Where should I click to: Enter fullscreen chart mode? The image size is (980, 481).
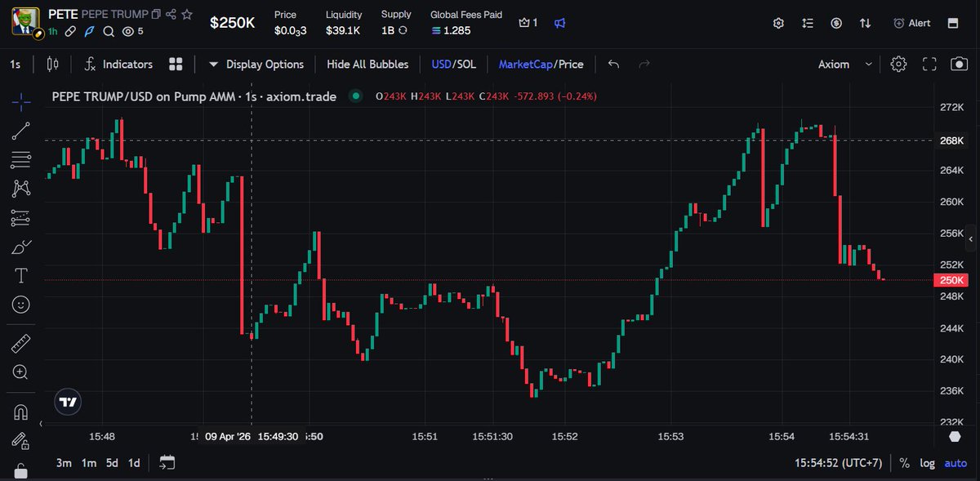929,64
